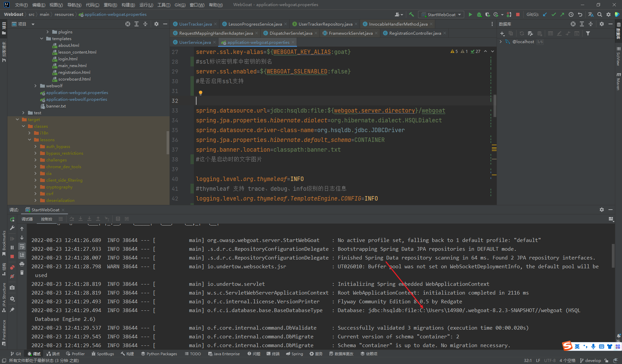Click the Git Commit checkmark icon
The width and height of the screenshot is (622, 364).
pos(554,14)
